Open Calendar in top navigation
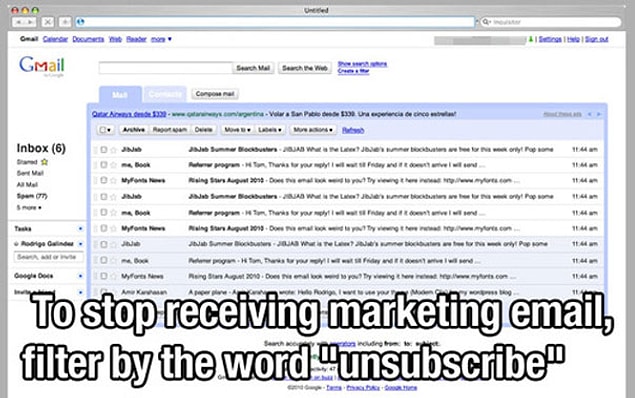The height and width of the screenshot is (398, 635). pyautogui.click(x=55, y=39)
